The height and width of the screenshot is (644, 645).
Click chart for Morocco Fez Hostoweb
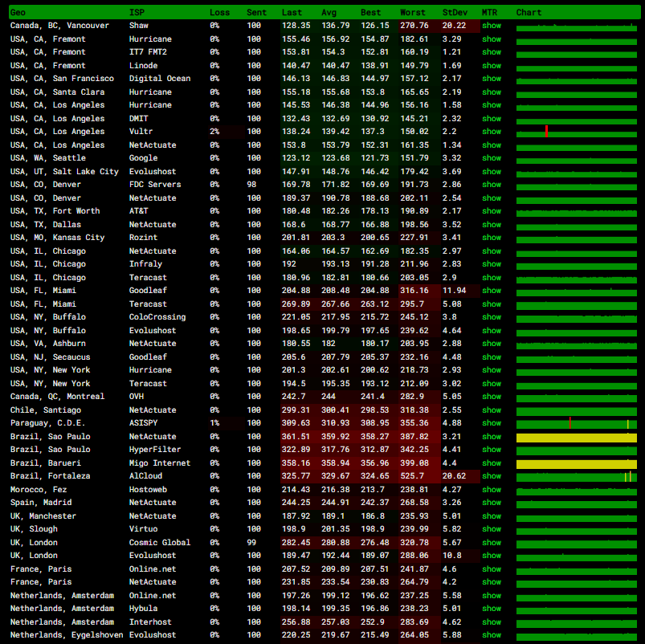click(576, 490)
